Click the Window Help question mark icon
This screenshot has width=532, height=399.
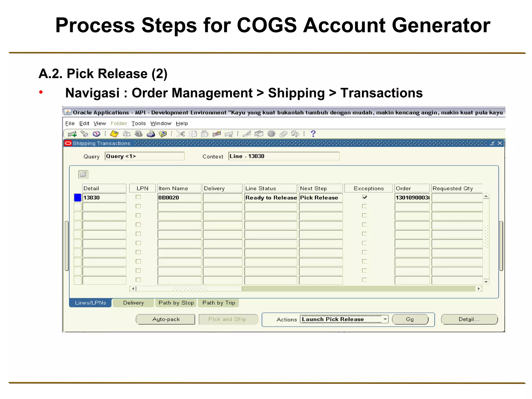[313, 134]
